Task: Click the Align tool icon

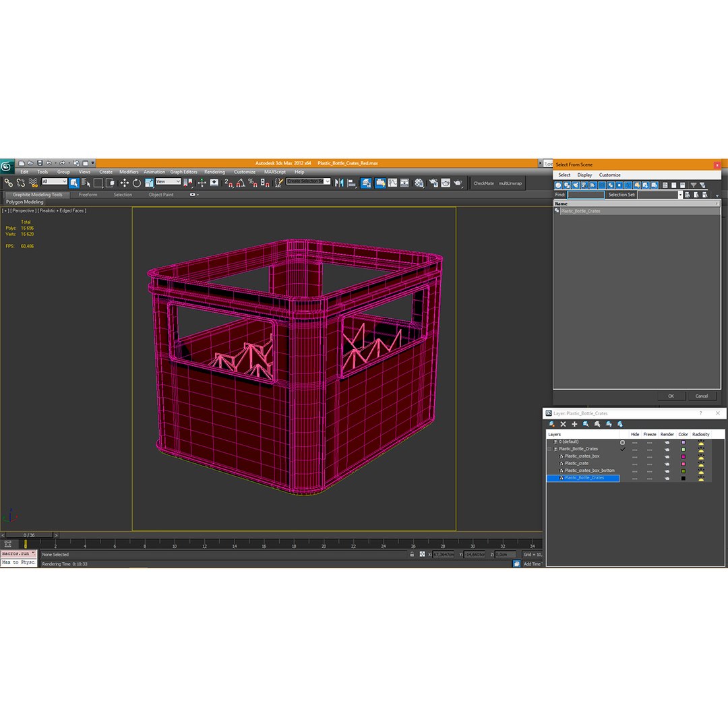Action: pos(351,183)
